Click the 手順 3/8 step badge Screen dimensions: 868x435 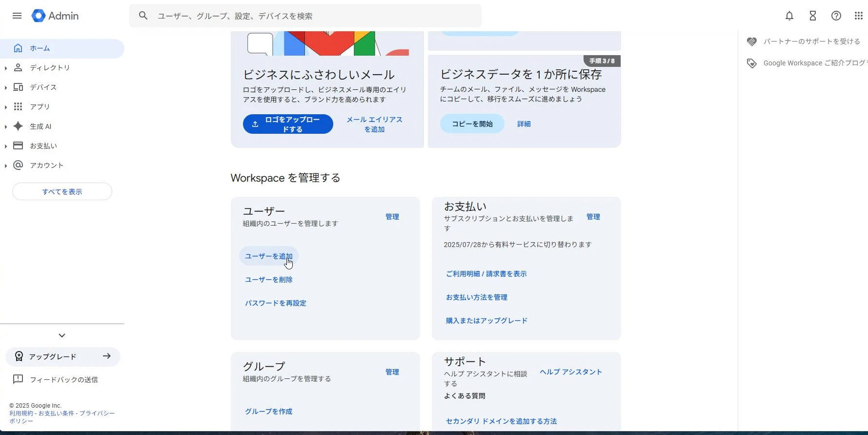[602, 61]
